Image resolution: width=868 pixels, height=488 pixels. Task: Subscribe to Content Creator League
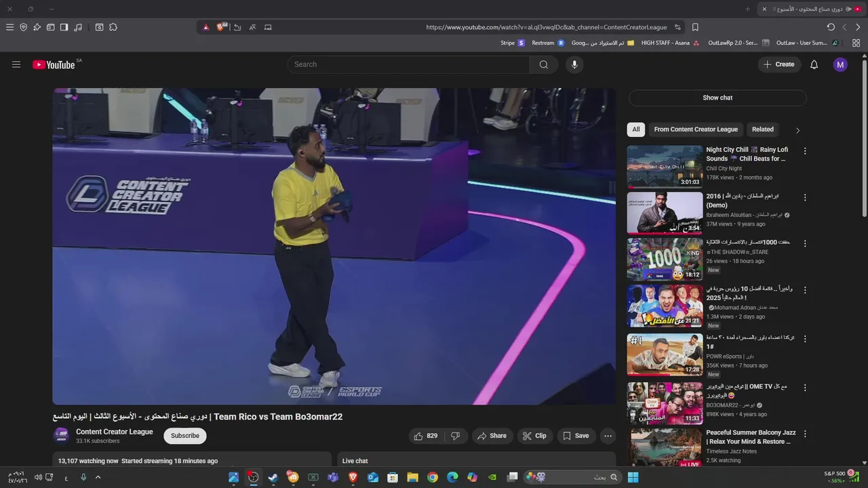(185, 436)
